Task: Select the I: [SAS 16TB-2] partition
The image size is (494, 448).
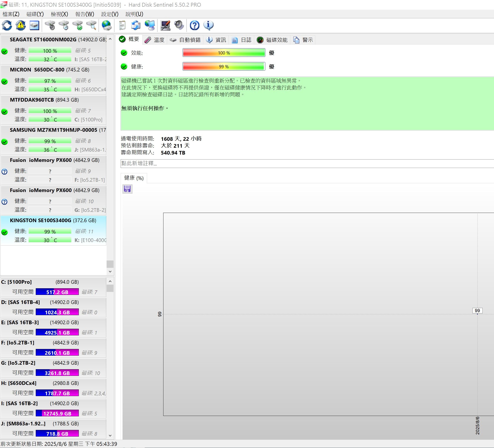Action: click(53, 409)
